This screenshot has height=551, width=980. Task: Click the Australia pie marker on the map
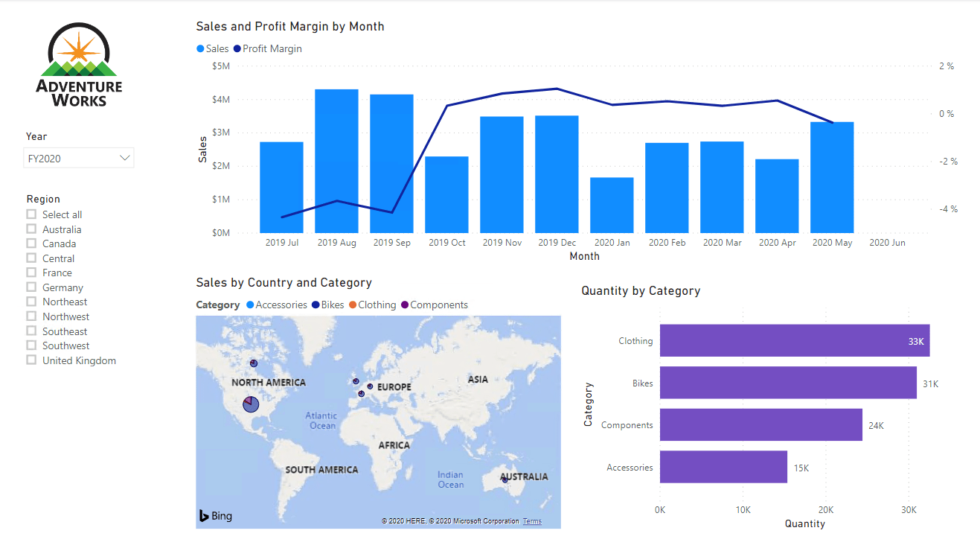pos(505,480)
